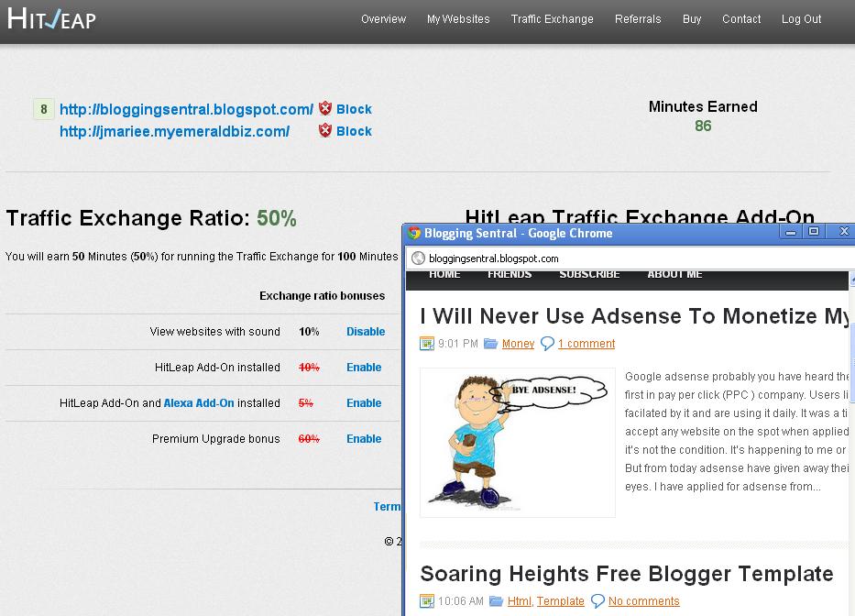Viewport: 855px width, 616px height.
Task: Open the Traffic Exchange menu item
Action: pos(552,18)
